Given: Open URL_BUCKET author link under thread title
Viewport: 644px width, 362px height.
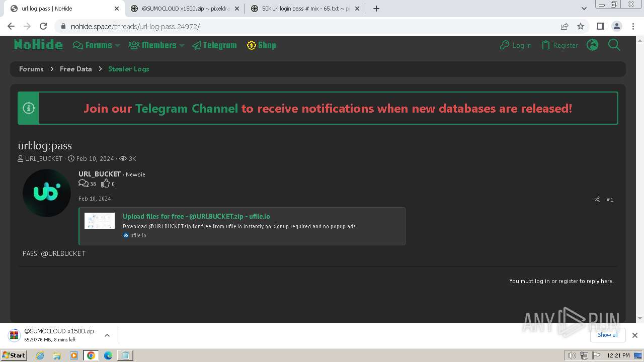Looking at the screenshot, I should coord(44,158).
